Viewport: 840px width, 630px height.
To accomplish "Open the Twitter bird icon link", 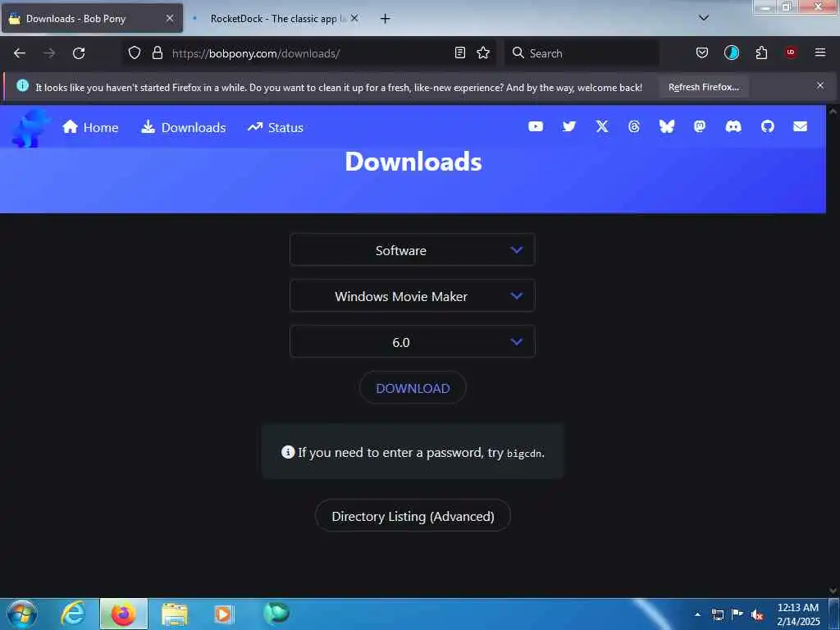I will (x=569, y=126).
